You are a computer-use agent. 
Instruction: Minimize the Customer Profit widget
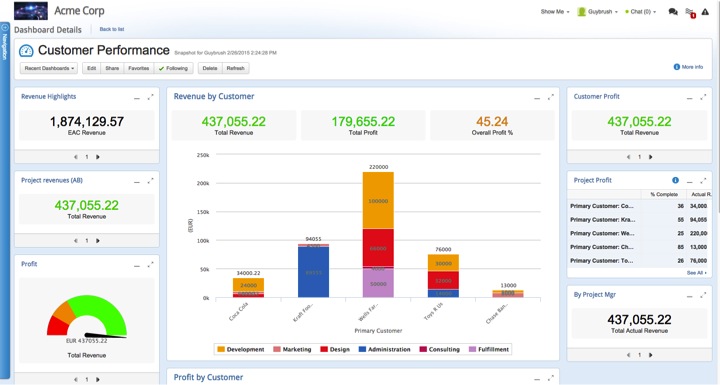[690, 98]
